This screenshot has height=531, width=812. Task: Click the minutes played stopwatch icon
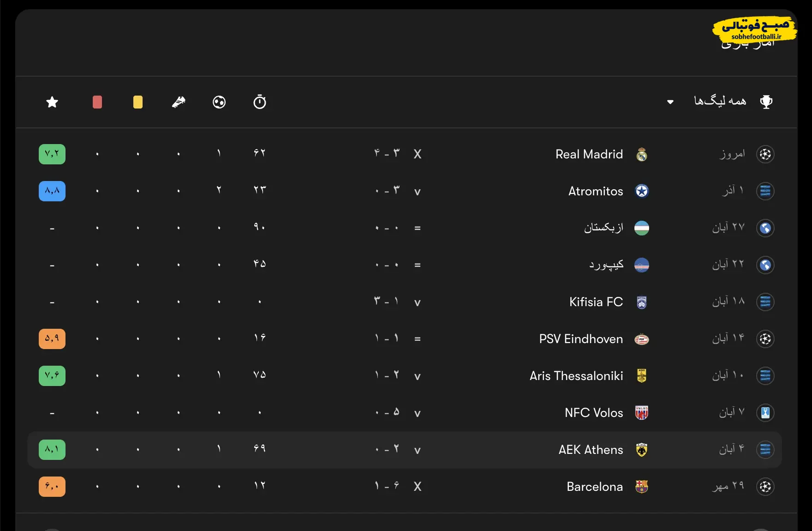(260, 102)
